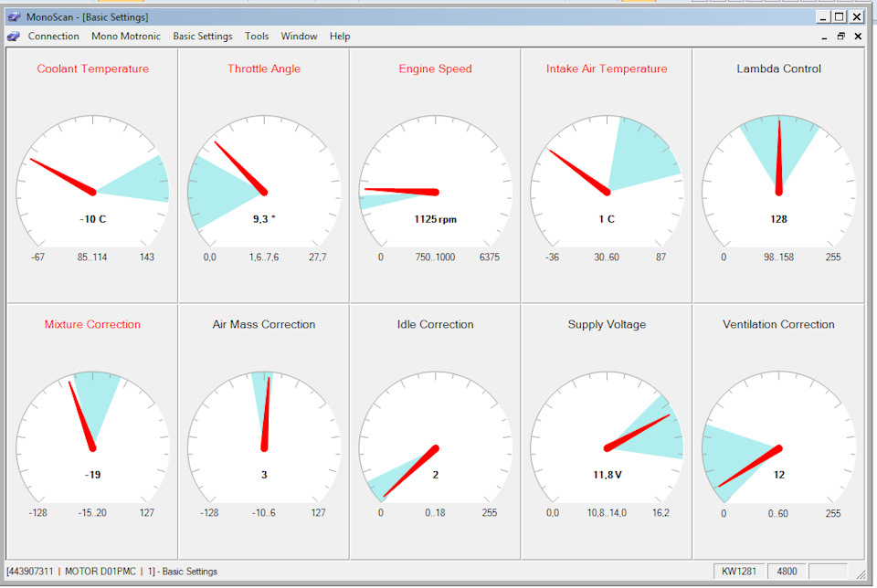Click the 10,8..14,0 voltage range label
Screen dimensions: 877x588
coord(607,512)
